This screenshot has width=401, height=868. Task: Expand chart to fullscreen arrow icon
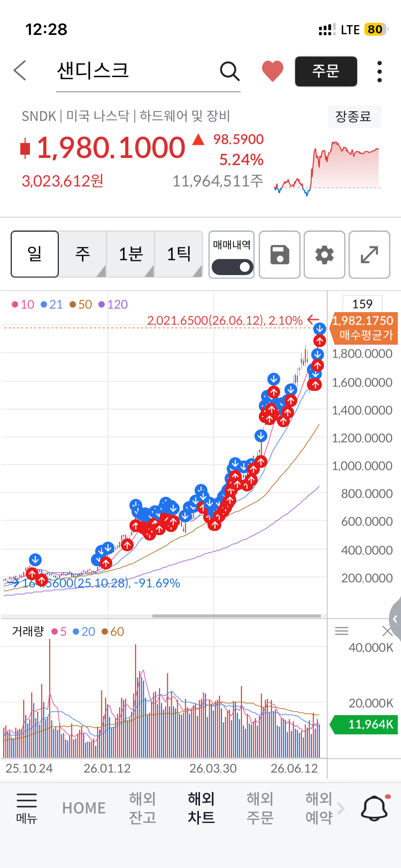click(369, 254)
